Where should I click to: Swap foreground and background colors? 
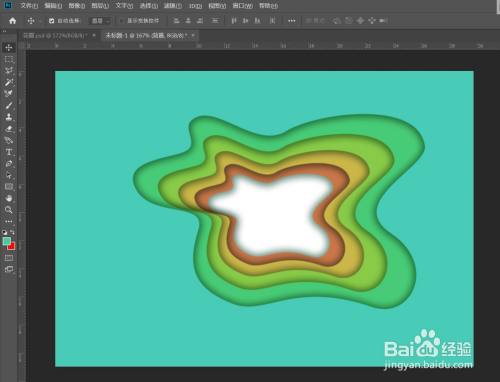[x=12, y=232]
